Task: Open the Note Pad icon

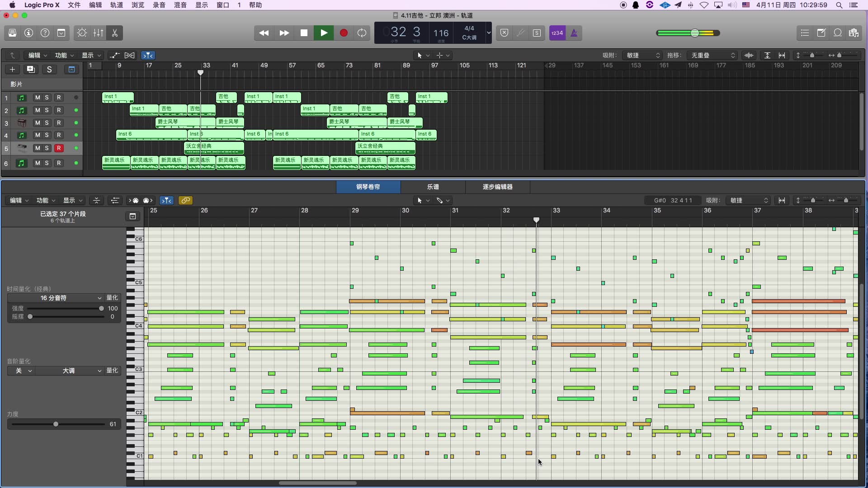Action: pos(821,33)
